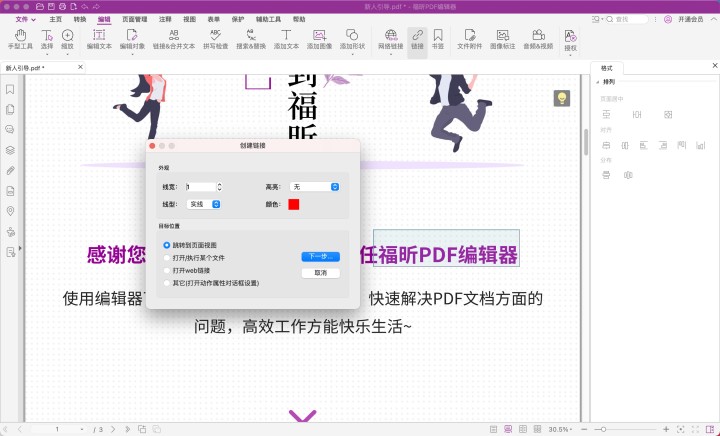
Task: Choose the 打开web链接 radio option
Action: [167, 270]
